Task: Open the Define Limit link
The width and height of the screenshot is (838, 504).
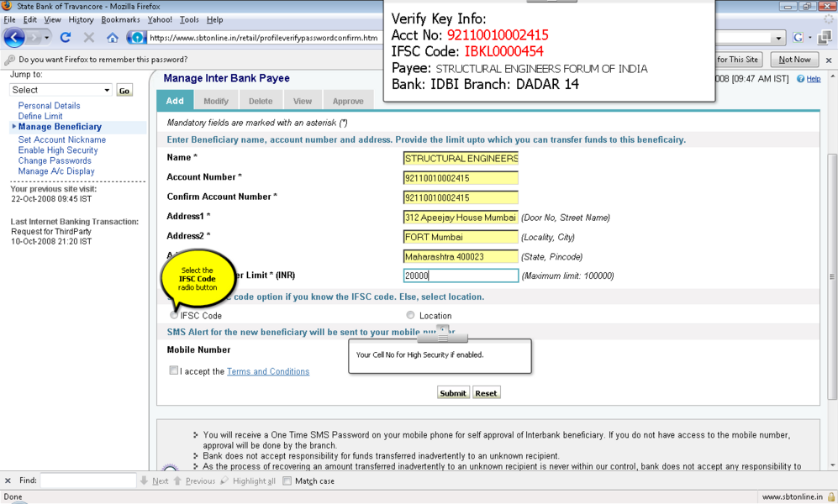Action: coord(40,116)
